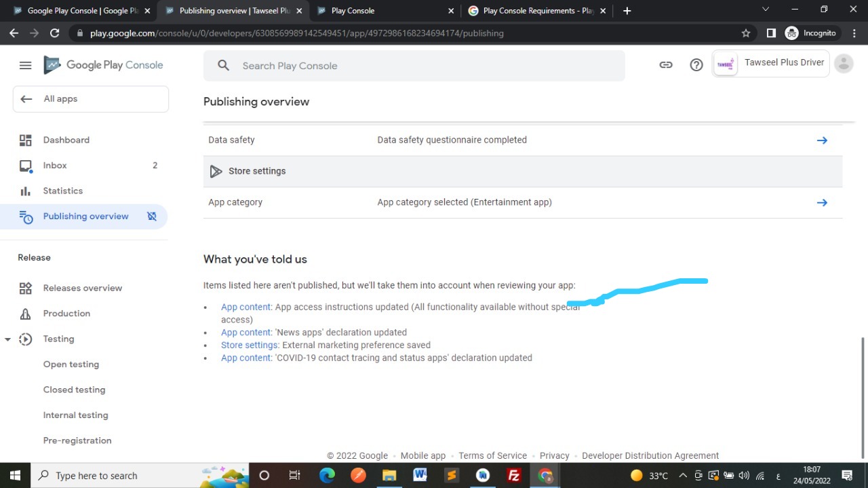Open FileZilla from the taskbar

click(x=514, y=475)
